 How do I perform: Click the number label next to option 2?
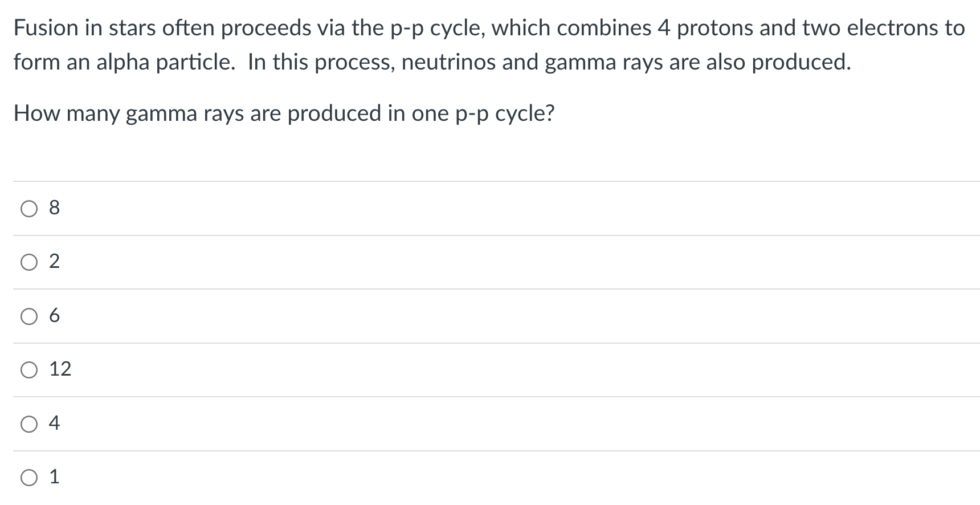click(54, 262)
